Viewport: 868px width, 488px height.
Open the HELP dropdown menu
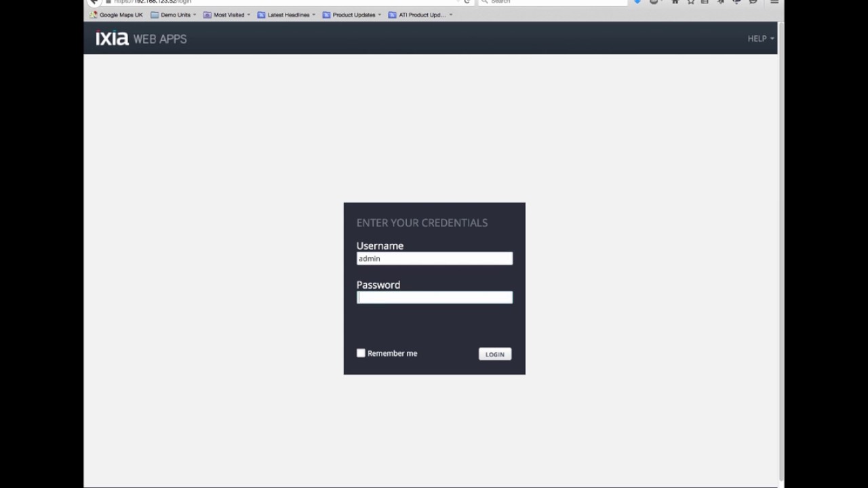761,39
